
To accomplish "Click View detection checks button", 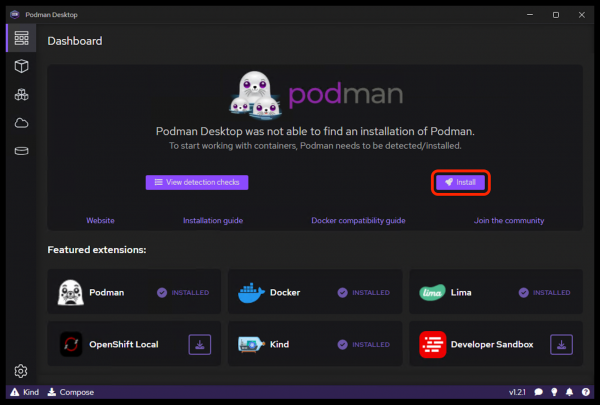I will click(196, 183).
